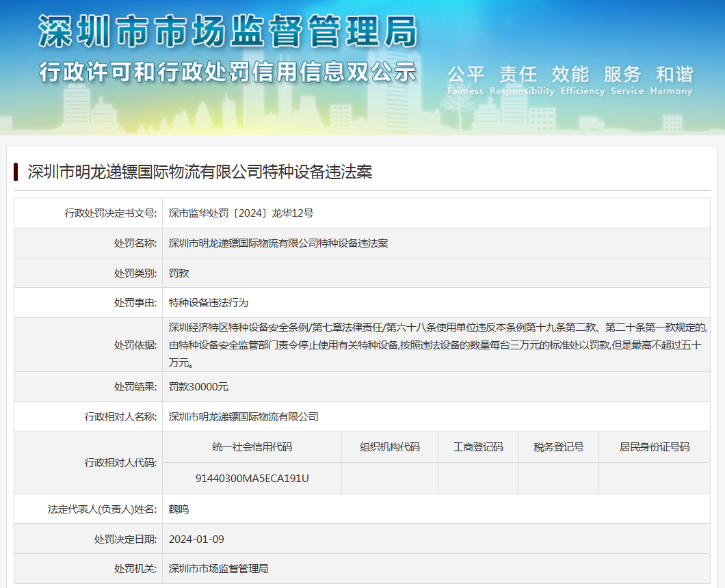Screen dimensions: 725x588
Task: Select the 组织机构代码 column header
Action: (390, 447)
